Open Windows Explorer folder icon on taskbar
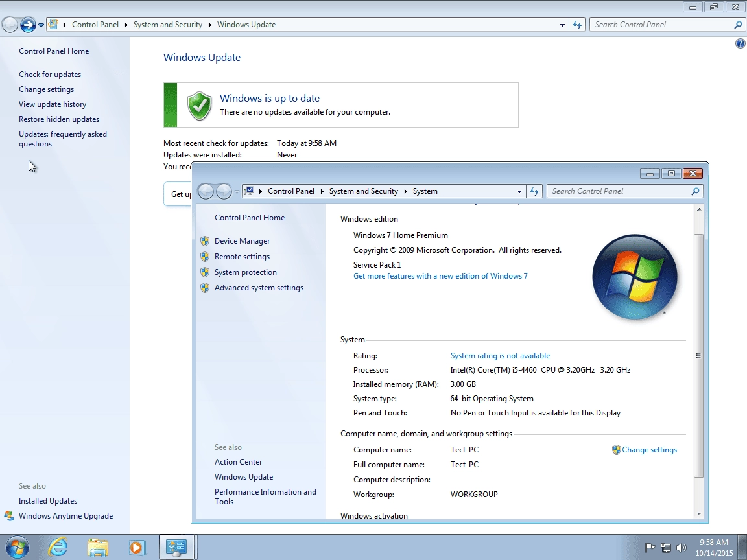 pyautogui.click(x=98, y=548)
